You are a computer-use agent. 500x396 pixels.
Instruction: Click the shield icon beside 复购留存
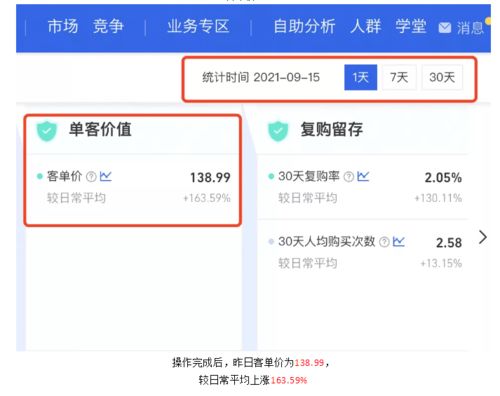click(x=278, y=131)
